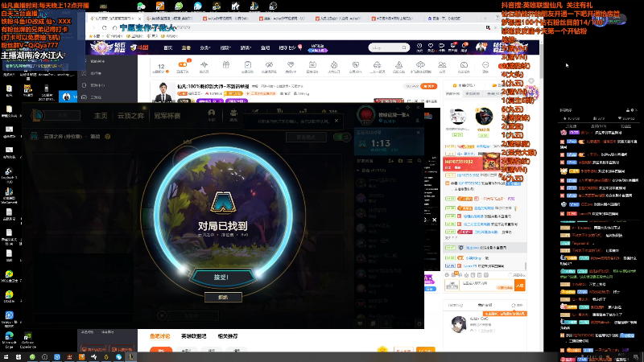This screenshot has height=362, width=644.
Task: Click the Windows Start button
Action: 6,357
